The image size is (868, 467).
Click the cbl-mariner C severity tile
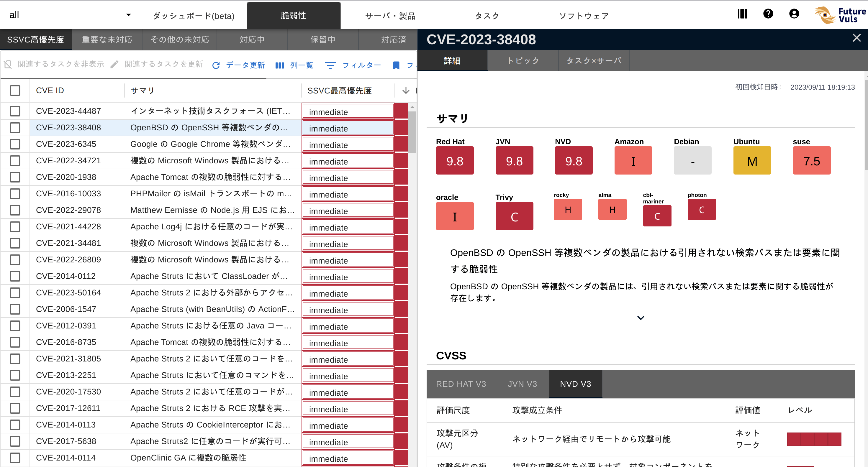[x=657, y=216]
